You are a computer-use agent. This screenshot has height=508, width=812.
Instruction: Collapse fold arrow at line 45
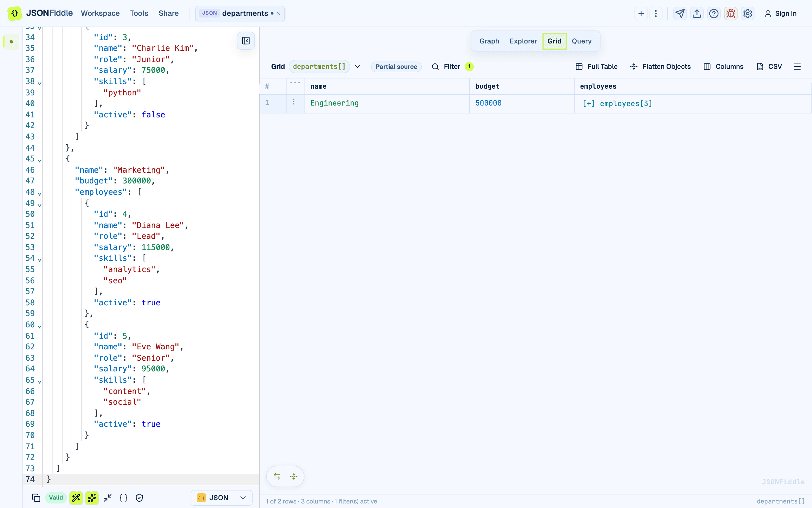pos(39,161)
